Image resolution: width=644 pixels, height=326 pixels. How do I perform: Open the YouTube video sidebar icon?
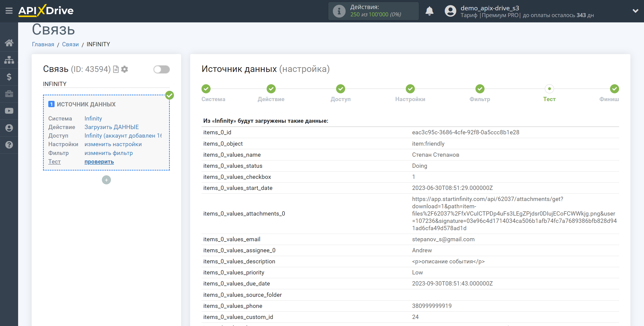pos(9,111)
